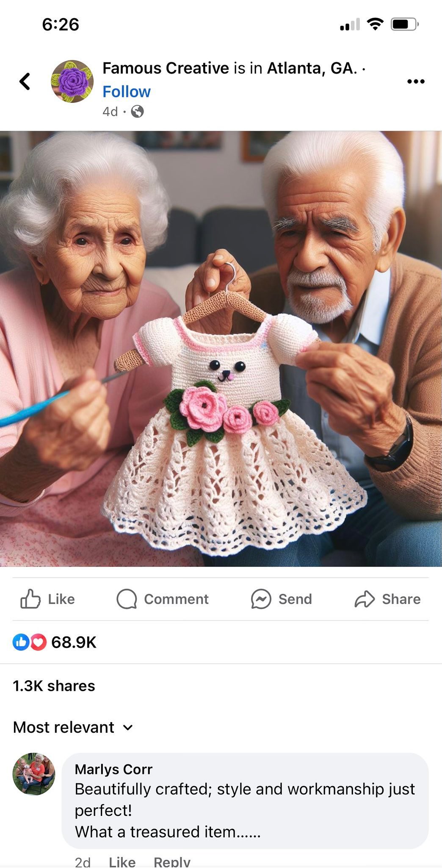Open Marlys Corr's profile picture
This screenshot has width=442, height=868.
(34, 774)
